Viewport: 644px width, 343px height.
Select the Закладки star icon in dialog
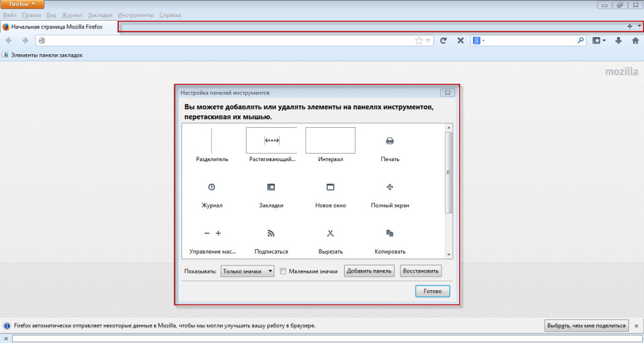tap(271, 187)
